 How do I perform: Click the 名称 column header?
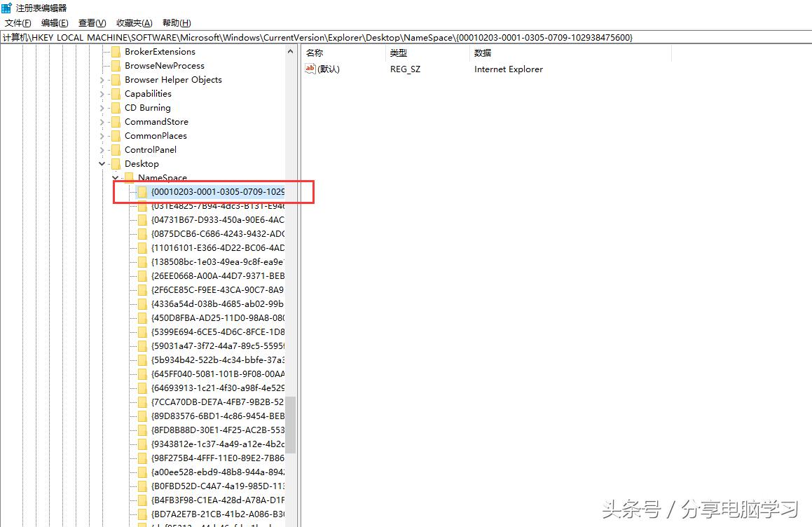[x=315, y=53]
